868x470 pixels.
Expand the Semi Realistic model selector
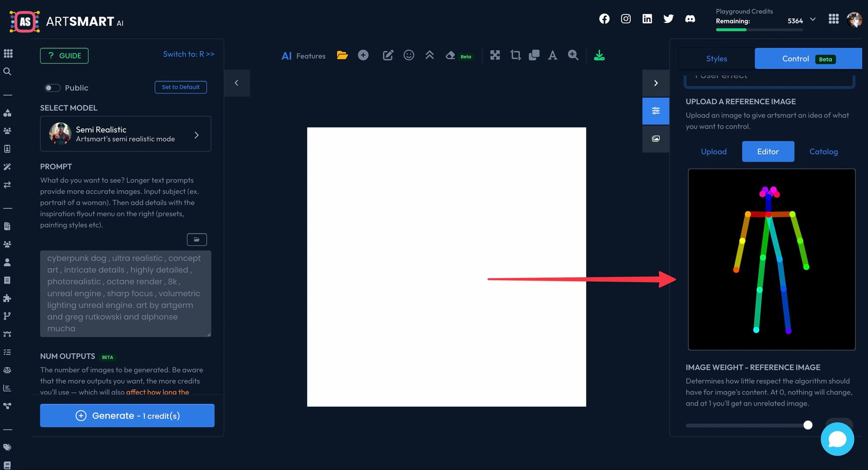[x=125, y=134]
